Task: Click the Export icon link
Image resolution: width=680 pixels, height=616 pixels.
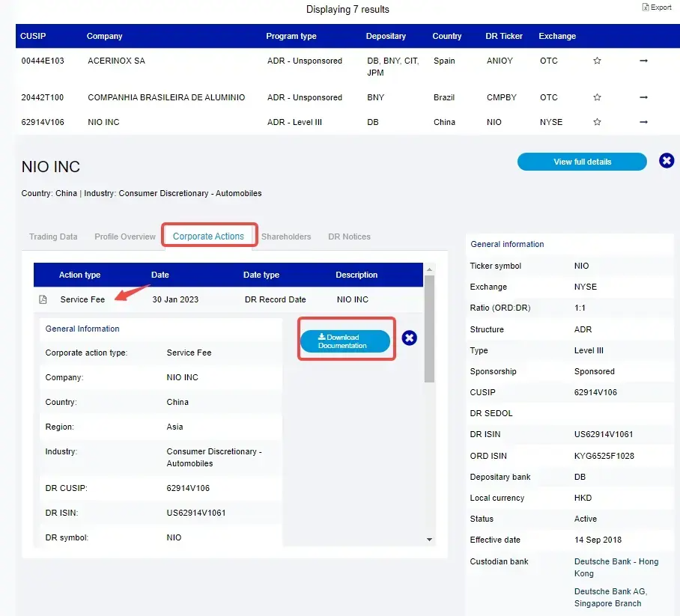Action: pyautogui.click(x=656, y=7)
